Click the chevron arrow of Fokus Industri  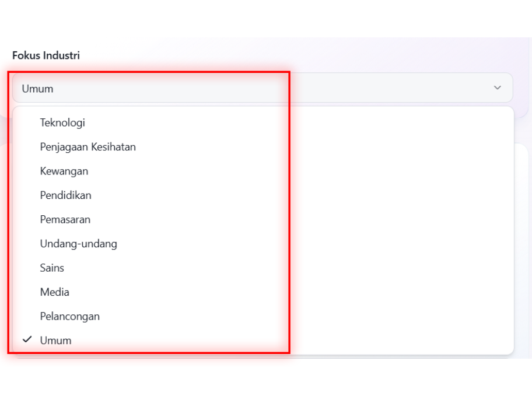click(x=497, y=88)
